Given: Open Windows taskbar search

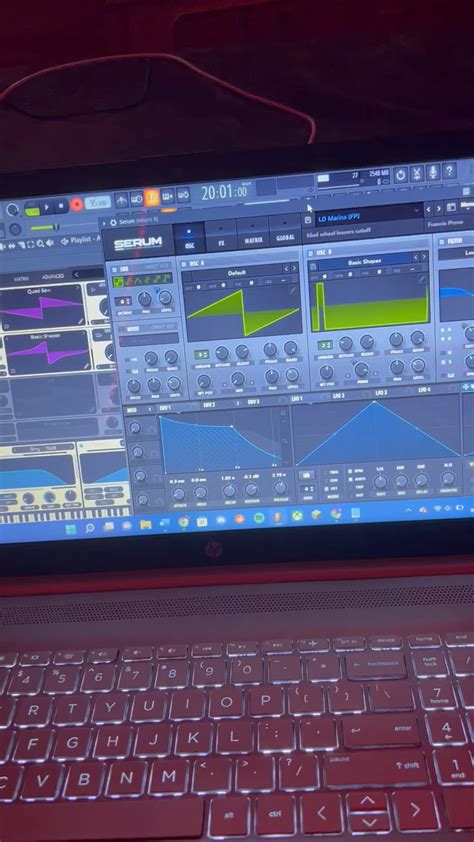Looking at the screenshot, I should pyautogui.click(x=90, y=528).
